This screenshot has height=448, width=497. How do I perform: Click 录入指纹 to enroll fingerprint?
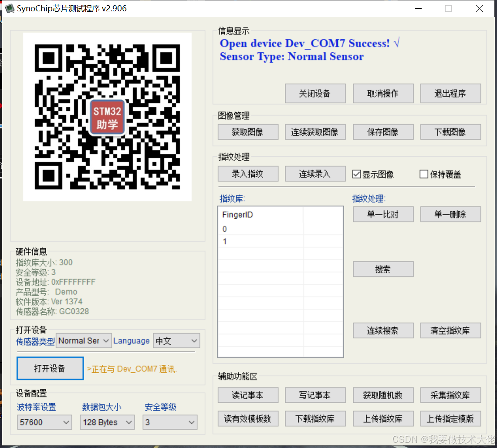[x=248, y=174]
